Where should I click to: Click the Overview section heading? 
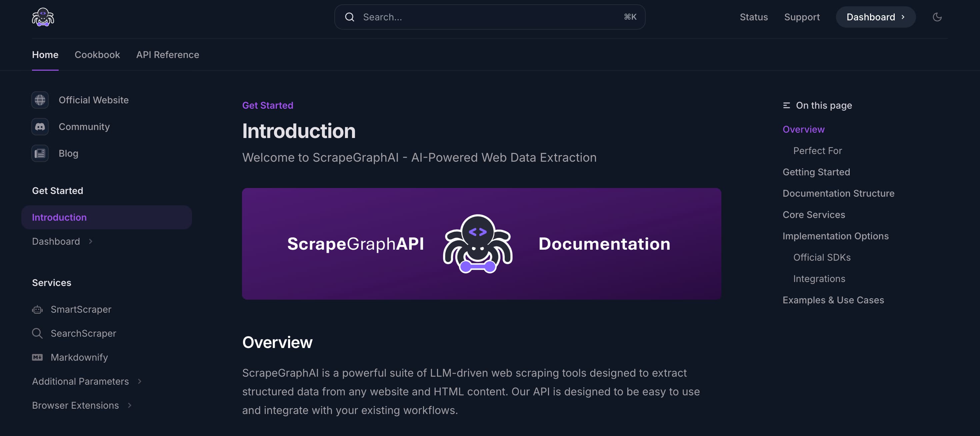click(x=277, y=342)
